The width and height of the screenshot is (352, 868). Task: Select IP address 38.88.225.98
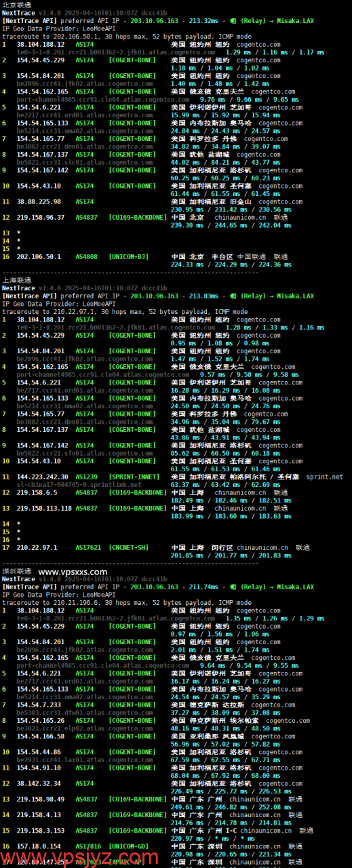coord(39,201)
